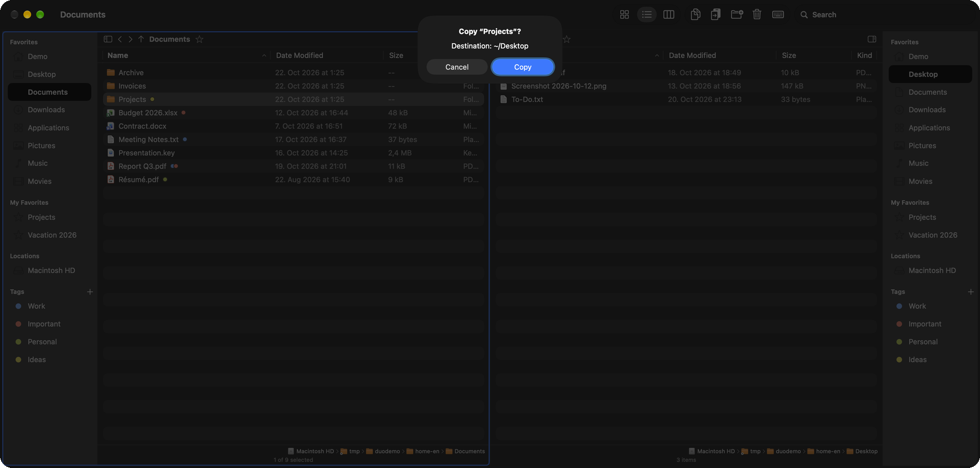Click the copy files toolbar icon
980x468 pixels.
point(695,15)
